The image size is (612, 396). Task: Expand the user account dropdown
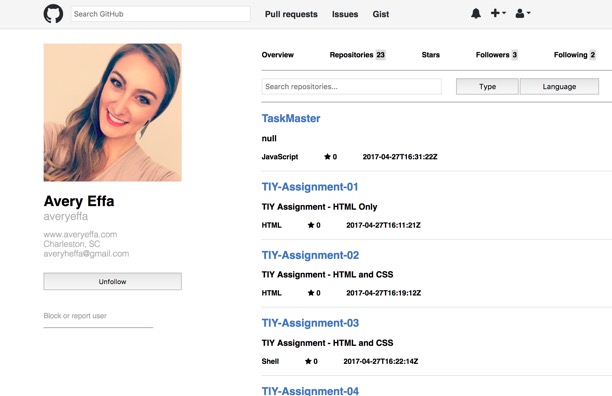point(523,13)
